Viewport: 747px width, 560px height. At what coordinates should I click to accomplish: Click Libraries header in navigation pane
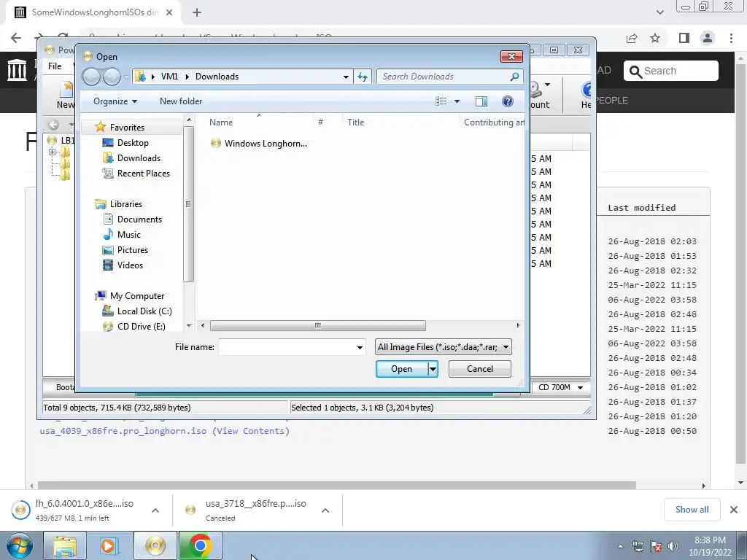click(x=119, y=204)
